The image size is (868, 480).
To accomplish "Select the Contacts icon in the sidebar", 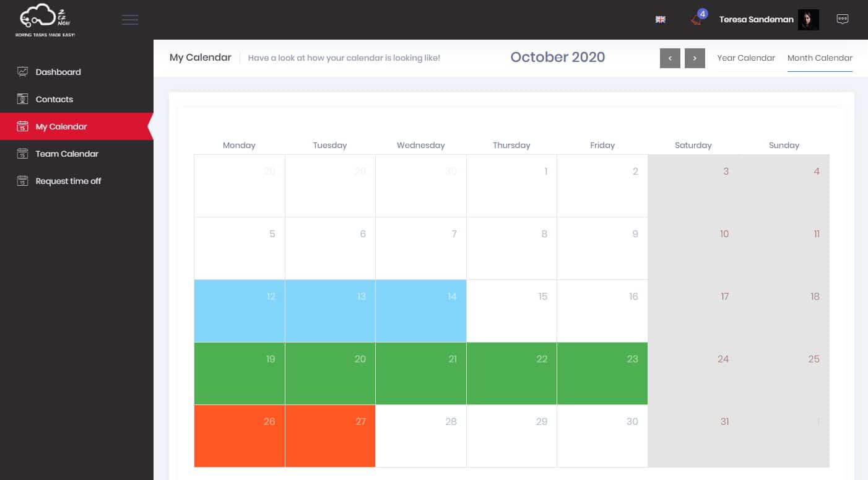I will [x=21, y=98].
